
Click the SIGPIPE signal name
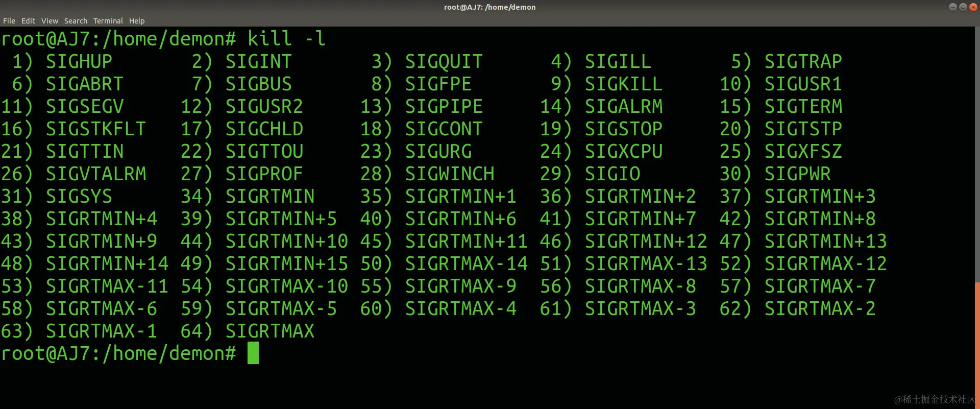coord(444,106)
